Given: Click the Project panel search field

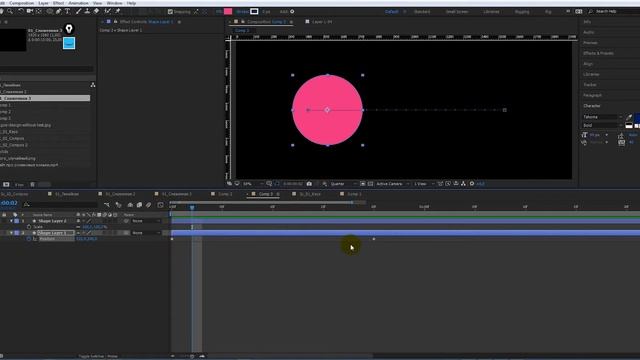Looking at the screenshot, I should coord(47,69).
